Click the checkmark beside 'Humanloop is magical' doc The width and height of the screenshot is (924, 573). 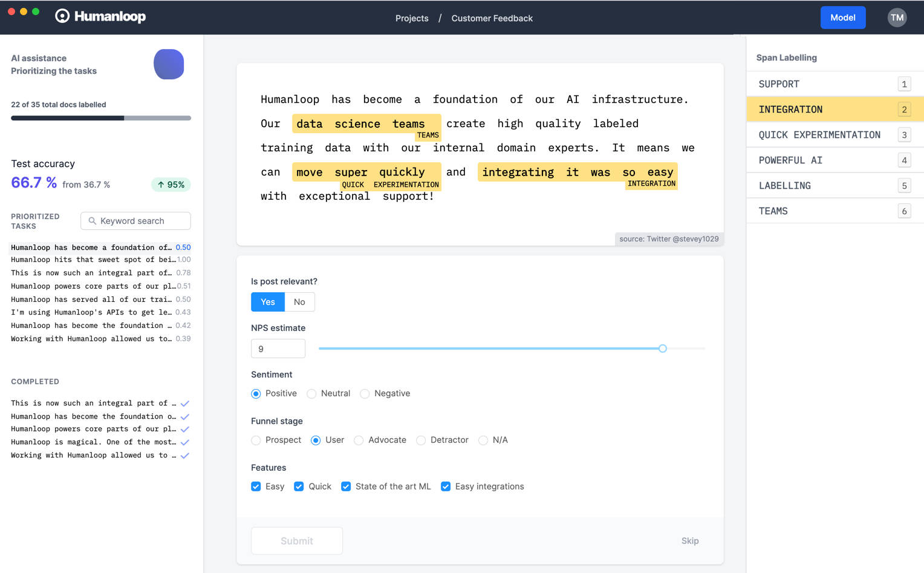[185, 442]
